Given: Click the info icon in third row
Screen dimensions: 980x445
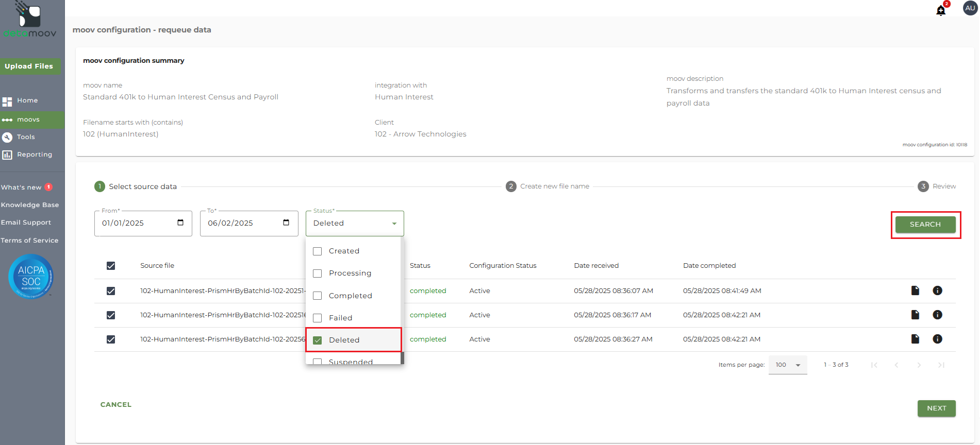Looking at the screenshot, I should coord(937,339).
